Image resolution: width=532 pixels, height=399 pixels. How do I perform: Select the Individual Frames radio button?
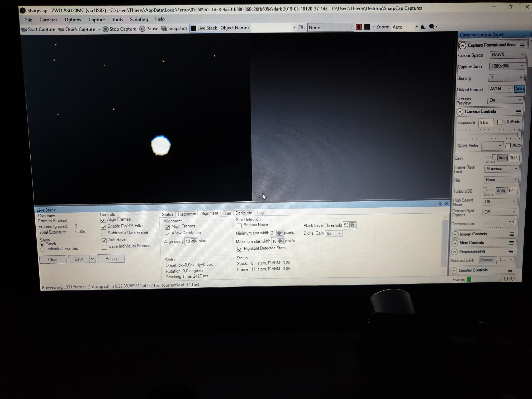[x=42, y=249]
